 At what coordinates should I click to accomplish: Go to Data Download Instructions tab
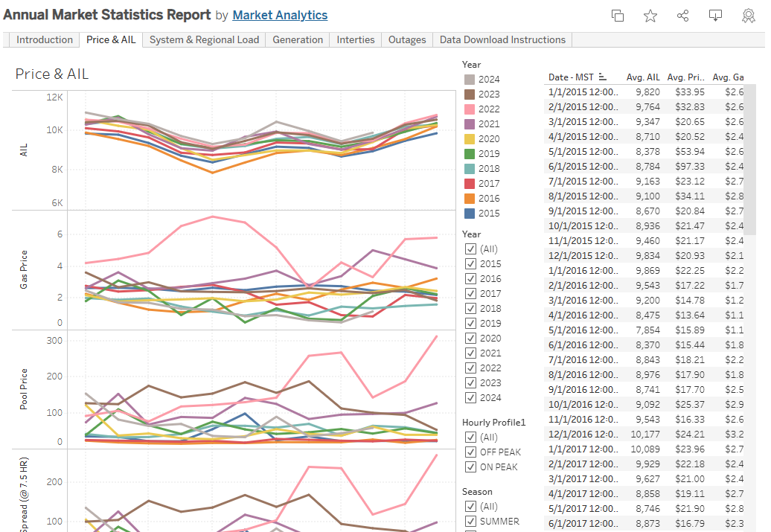(502, 40)
